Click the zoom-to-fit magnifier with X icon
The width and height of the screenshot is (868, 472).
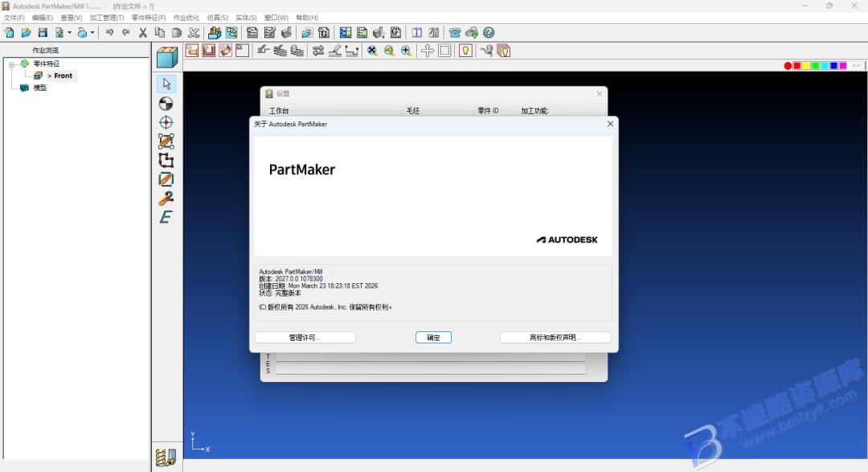coord(373,51)
